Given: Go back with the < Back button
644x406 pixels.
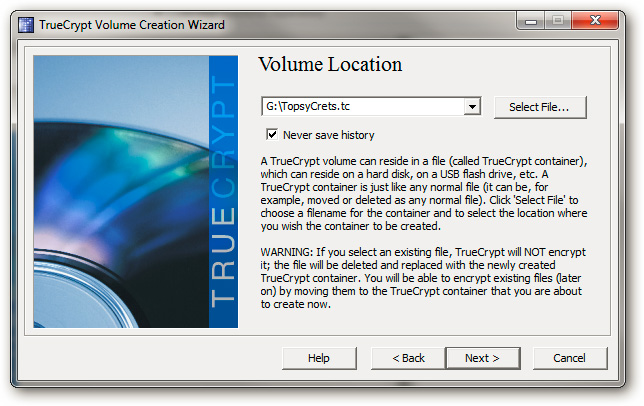Looking at the screenshot, I should [408, 358].
